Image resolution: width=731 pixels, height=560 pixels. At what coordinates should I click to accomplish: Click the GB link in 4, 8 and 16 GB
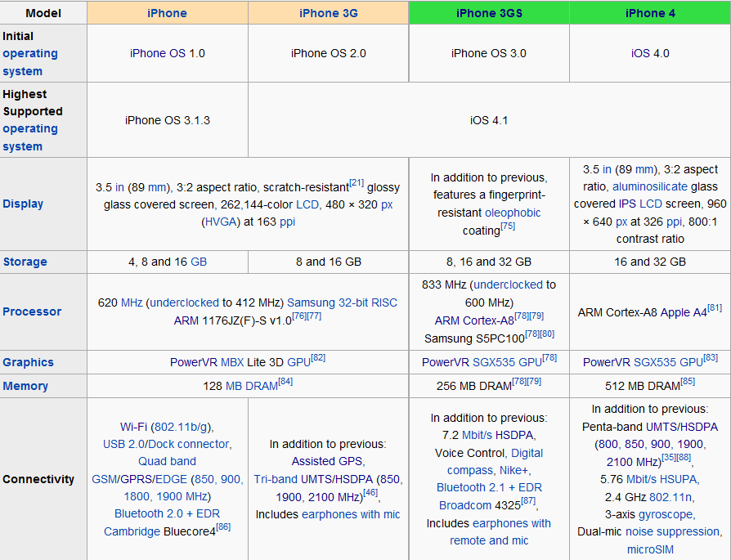coord(199,262)
